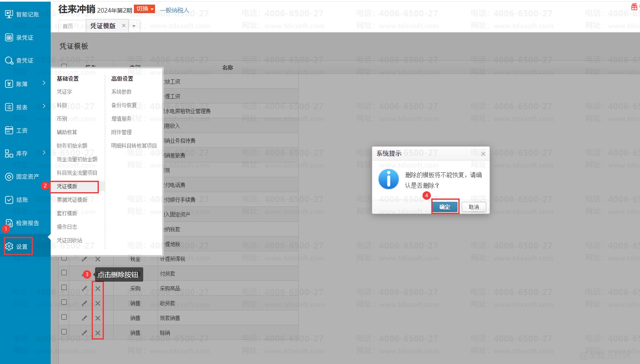
Task: Open 系统参数 under 高级设置
Action: pyautogui.click(x=121, y=92)
